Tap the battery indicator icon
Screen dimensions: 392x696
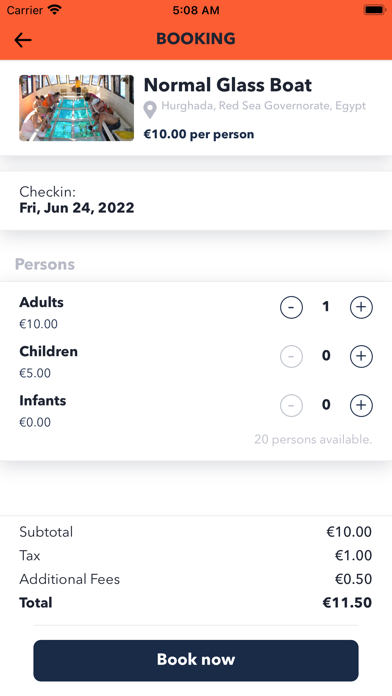tap(374, 10)
